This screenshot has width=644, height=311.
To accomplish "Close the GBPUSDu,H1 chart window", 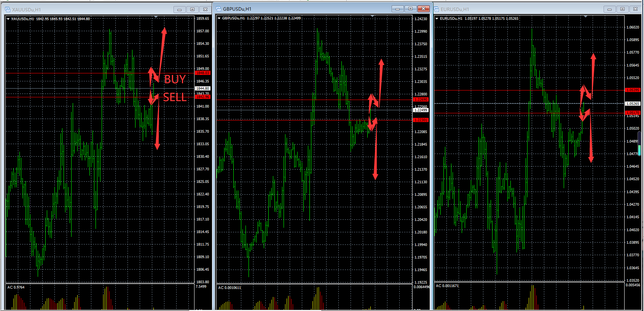I will [423, 9].
